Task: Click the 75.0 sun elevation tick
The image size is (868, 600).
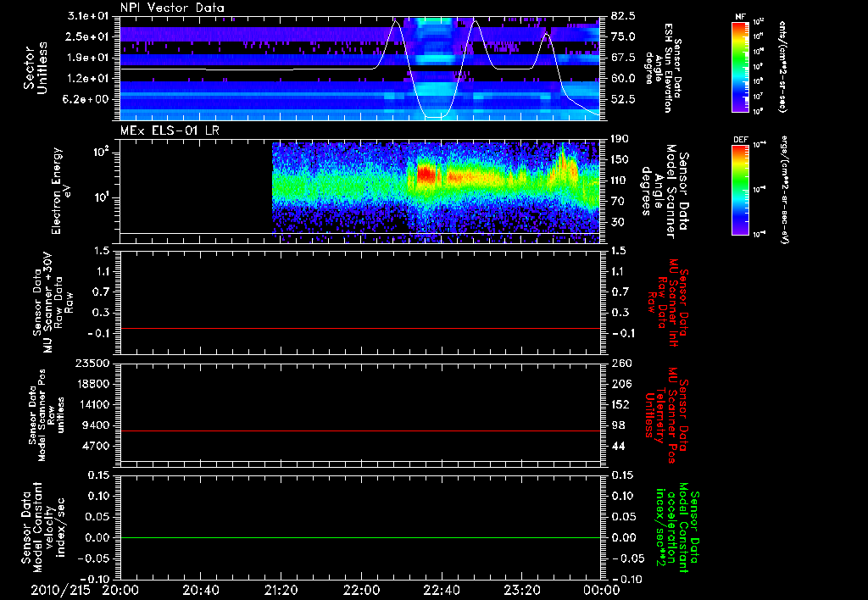Action: (623, 36)
